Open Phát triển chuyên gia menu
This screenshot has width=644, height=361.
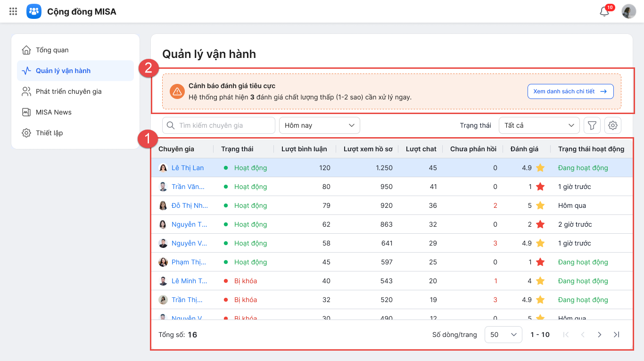coord(68,91)
